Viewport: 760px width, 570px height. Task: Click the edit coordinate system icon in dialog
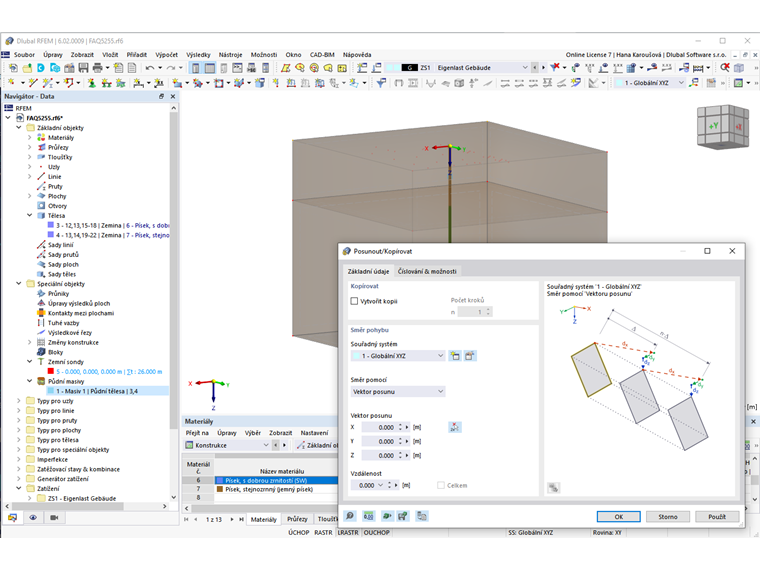coord(470,356)
